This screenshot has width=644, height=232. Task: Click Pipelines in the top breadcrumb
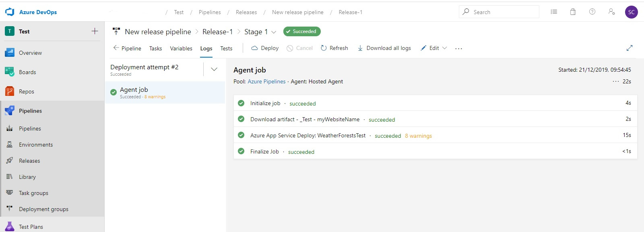[x=210, y=12]
